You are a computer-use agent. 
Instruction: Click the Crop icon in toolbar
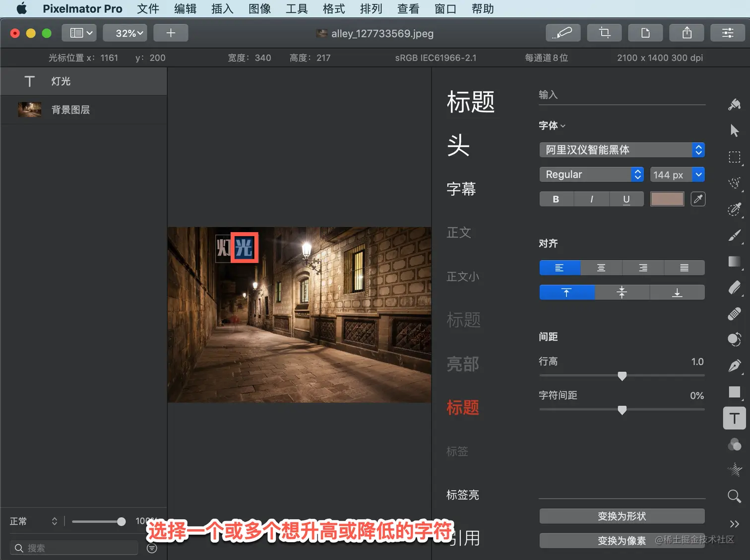(604, 33)
